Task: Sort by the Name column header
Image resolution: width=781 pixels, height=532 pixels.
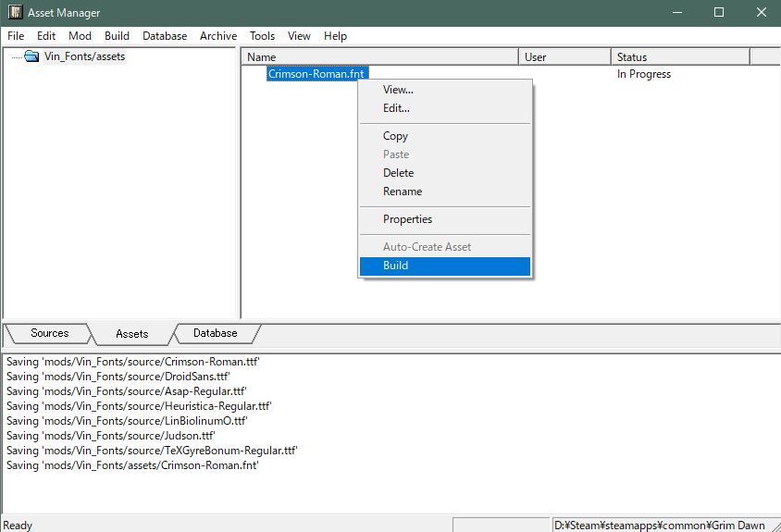Action: click(x=379, y=57)
